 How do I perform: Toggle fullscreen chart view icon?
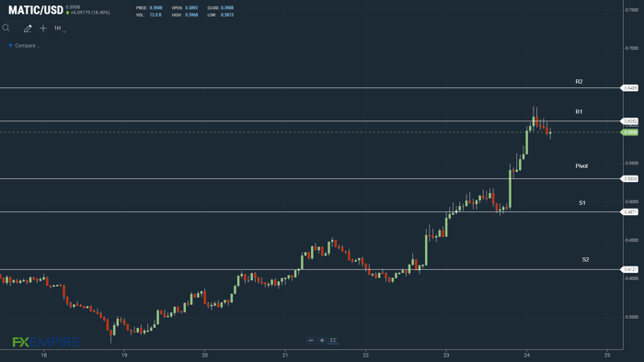(x=333, y=340)
